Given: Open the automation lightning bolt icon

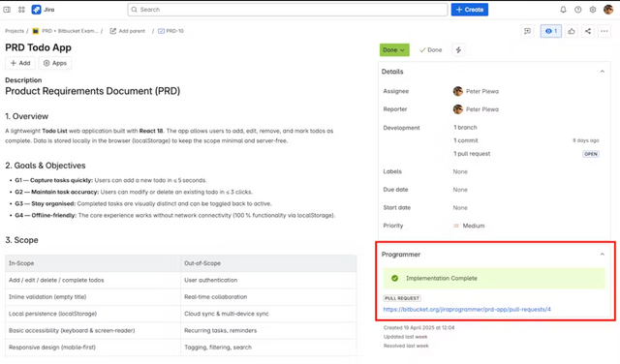Looking at the screenshot, I should pos(458,49).
